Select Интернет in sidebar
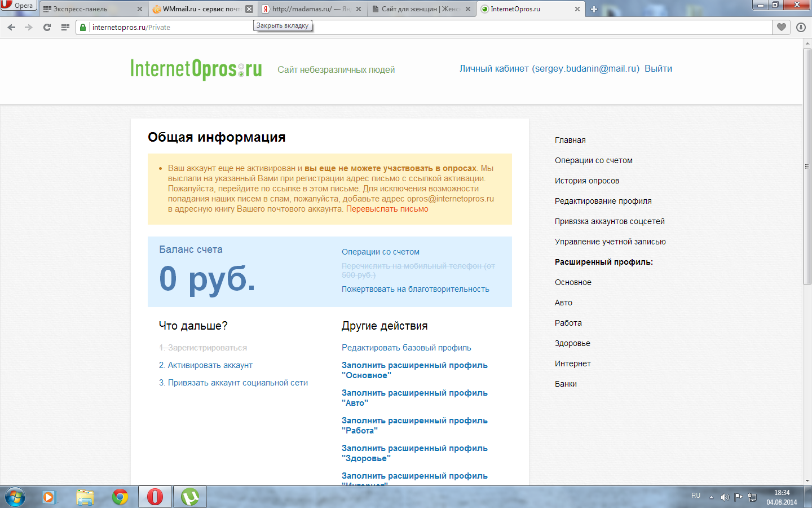Screen dimensions: 812x508 [x=573, y=364]
